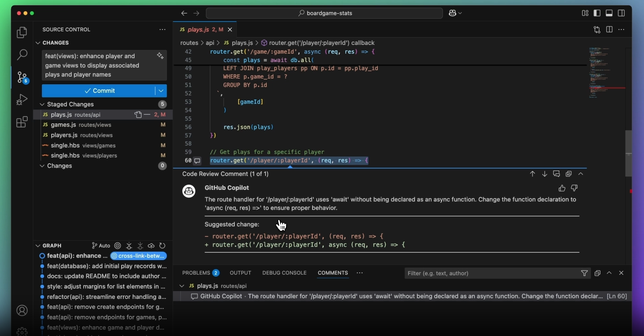Pull changes in Graph toolbar
Viewport: 644px width, 336px height.
[x=140, y=246]
